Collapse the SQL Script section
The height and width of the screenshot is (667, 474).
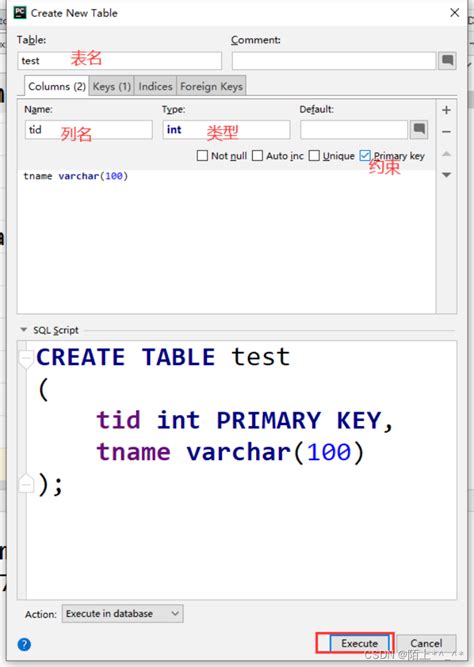click(x=24, y=330)
